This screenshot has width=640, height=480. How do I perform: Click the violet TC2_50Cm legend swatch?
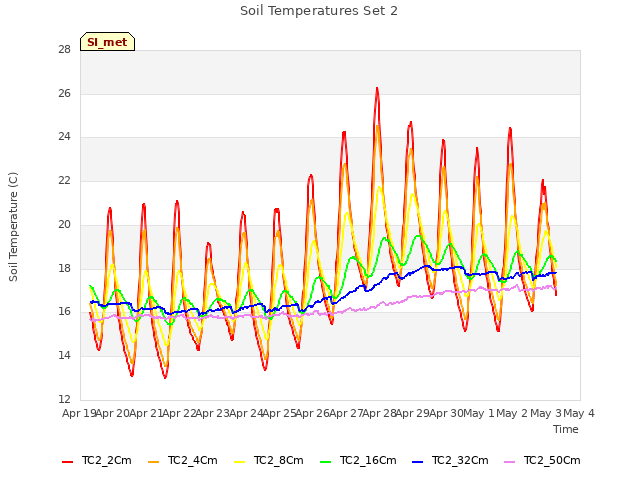[x=510, y=462]
